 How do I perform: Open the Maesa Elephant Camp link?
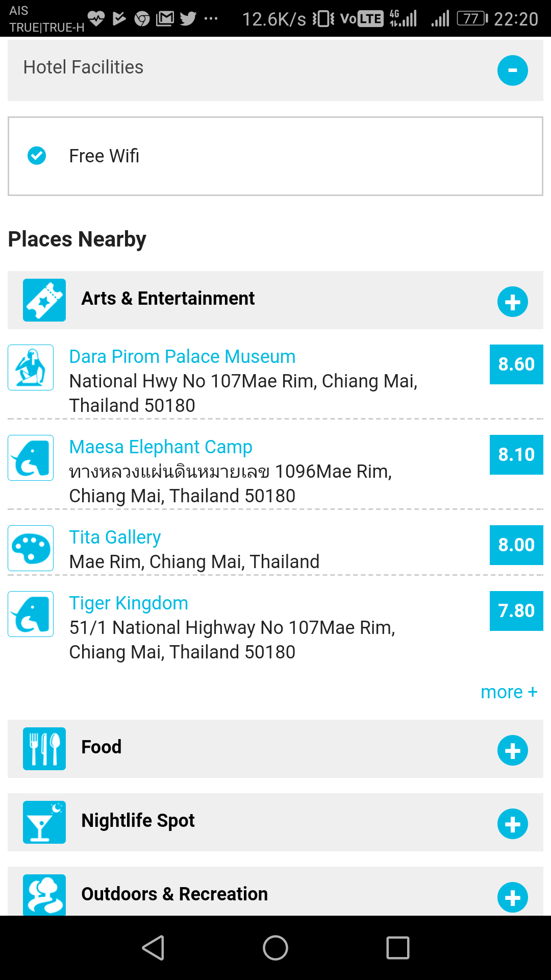click(161, 447)
